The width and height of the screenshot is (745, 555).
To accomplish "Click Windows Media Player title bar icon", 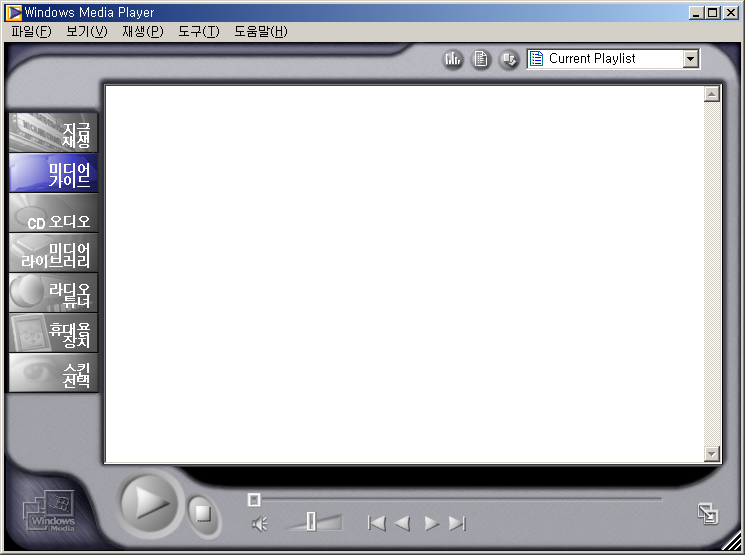I will [x=14, y=12].
